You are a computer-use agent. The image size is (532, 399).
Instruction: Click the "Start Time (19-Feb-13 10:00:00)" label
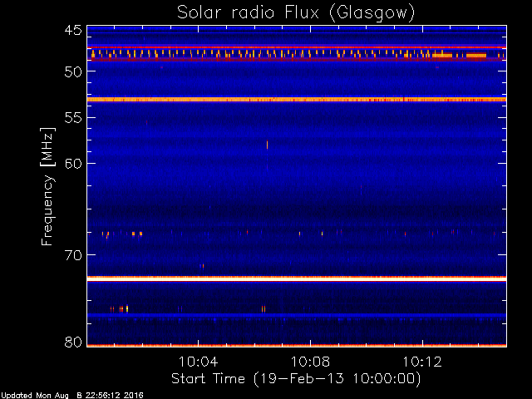(296, 379)
